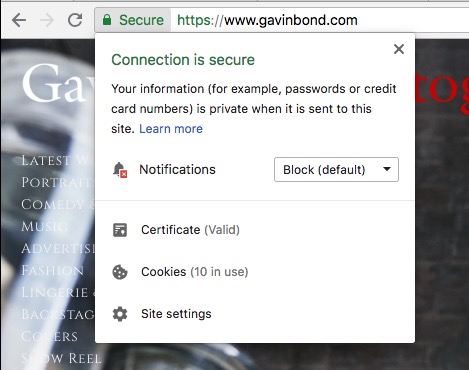
Task: Click the Certificate icon
Action: (x=120, y=230)
